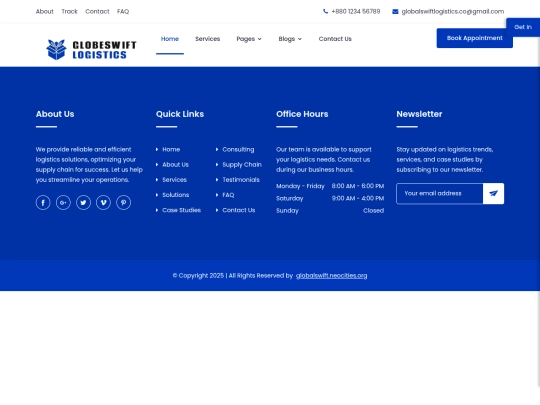Click the envelope email icon
This screenshot has height=405, width=540.
coord(395,11)
